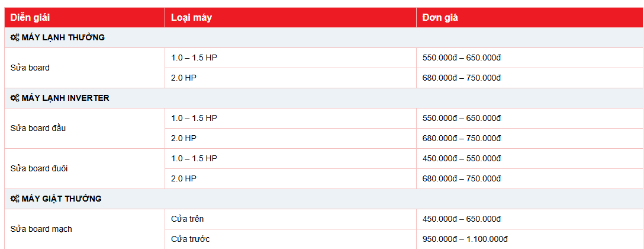Screen dimensions: 644x249
Task: Select the price 450.000đ – 650.000đ
Action: pyautogui.click(x=462, y=219)
